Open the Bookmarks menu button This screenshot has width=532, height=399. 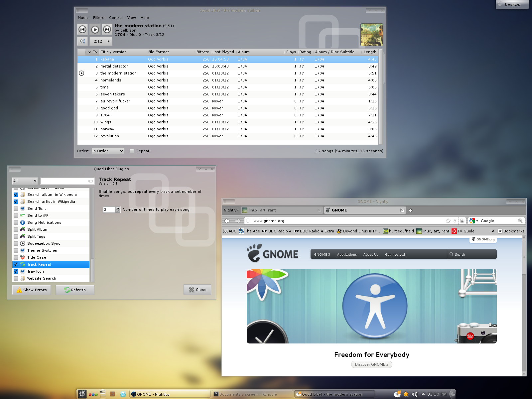511,231
